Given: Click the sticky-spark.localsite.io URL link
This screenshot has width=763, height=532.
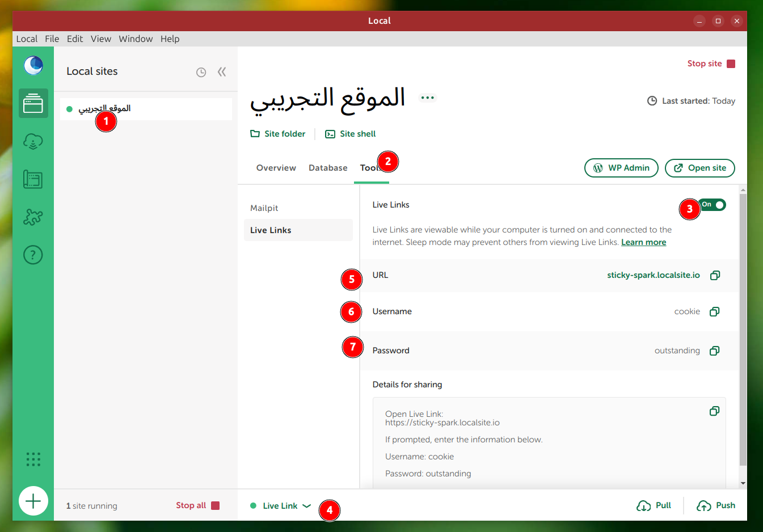Looking at the screenshot, I should pyautogui.click(x=654, y=275).
